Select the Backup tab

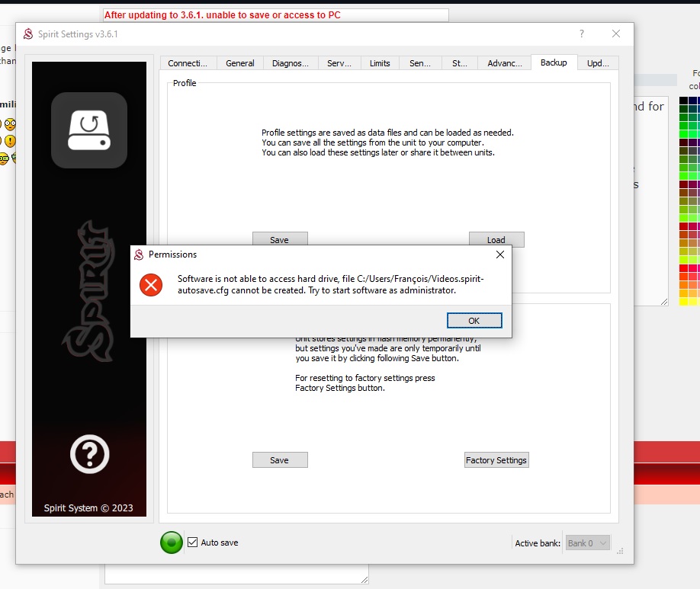pos(554,62)
